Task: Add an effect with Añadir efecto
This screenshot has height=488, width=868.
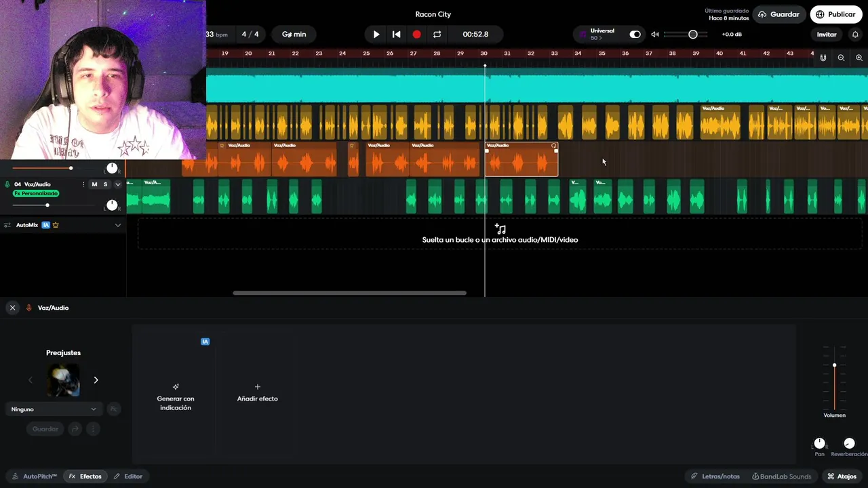Action: tap(258, 393)
